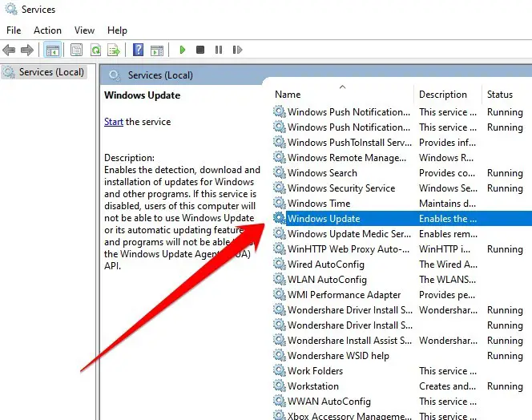Click the WLAN AutoConfig gear icon

click(x=280, y=279)
